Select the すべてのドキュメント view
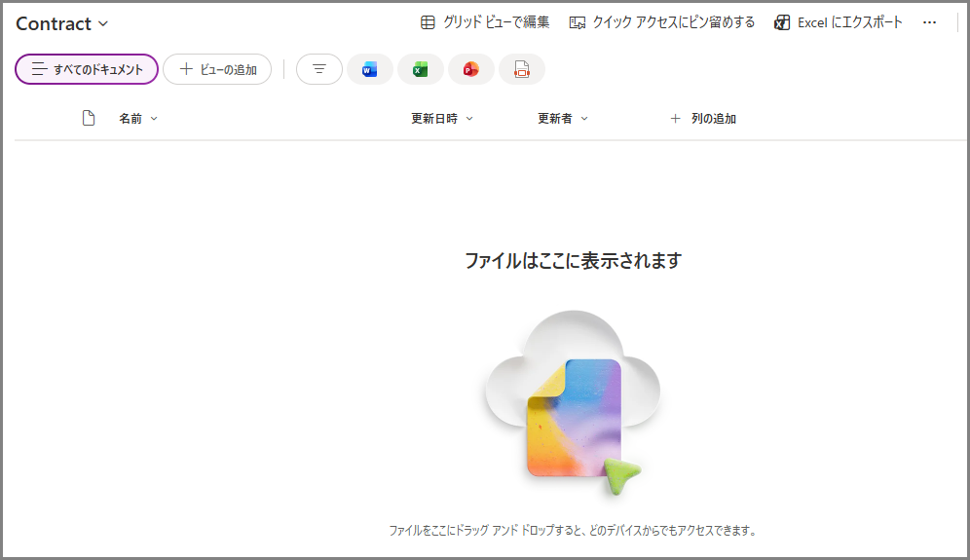This screenshot has height=560, width=970. [x=87, y=69]
